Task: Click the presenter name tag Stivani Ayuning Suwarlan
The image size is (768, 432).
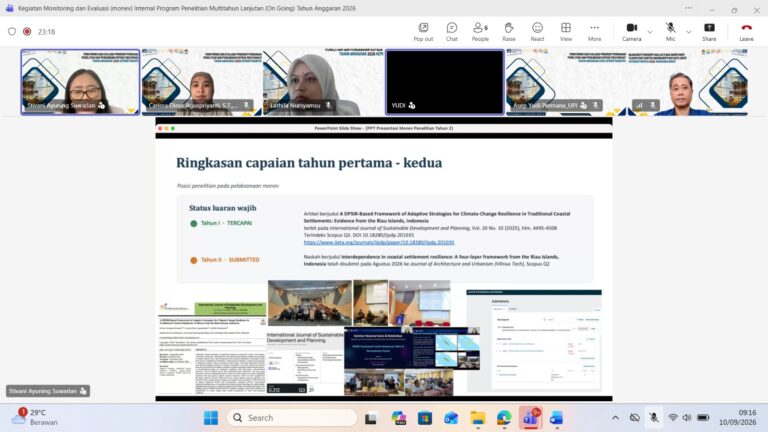Action: (x=48, y=391)
